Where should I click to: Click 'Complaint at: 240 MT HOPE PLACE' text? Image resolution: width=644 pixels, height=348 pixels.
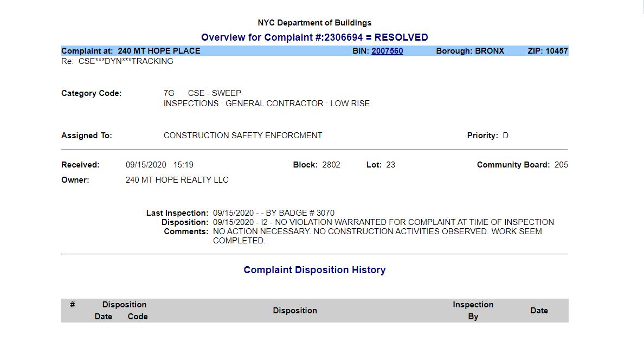tap(131, 51)
